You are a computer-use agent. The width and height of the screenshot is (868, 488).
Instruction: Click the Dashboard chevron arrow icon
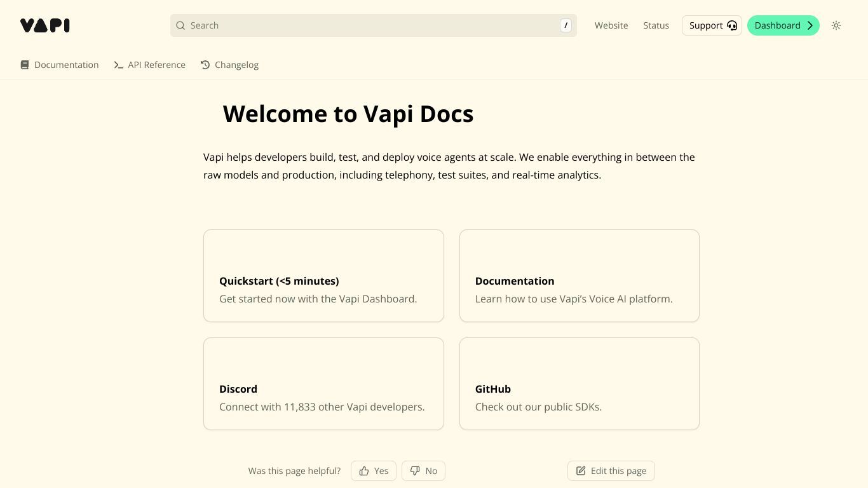pos(810,25)
